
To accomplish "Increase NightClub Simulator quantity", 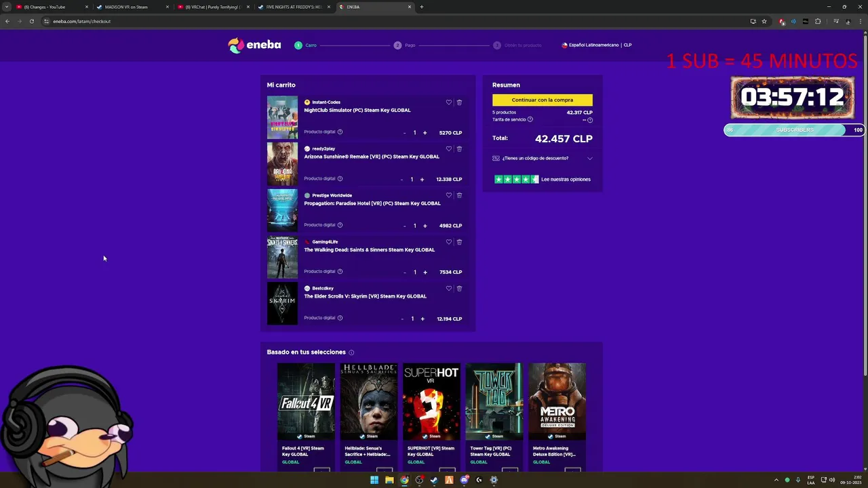I will pos(425,133).
